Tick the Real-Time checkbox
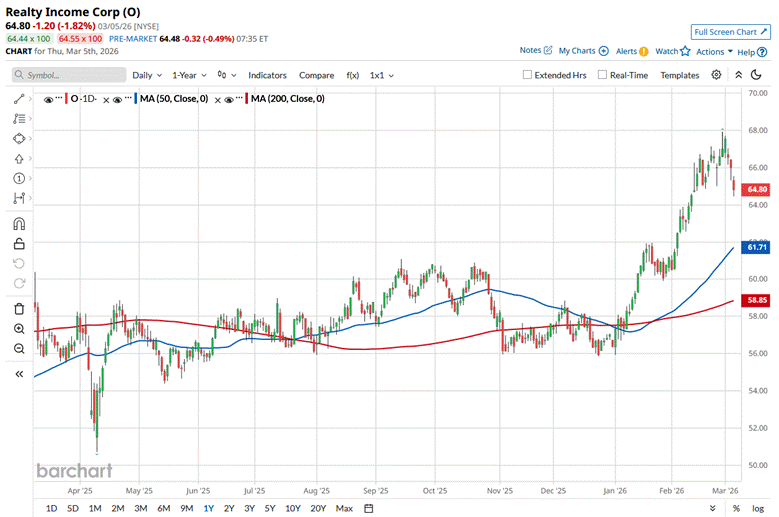 coord(602,75)
